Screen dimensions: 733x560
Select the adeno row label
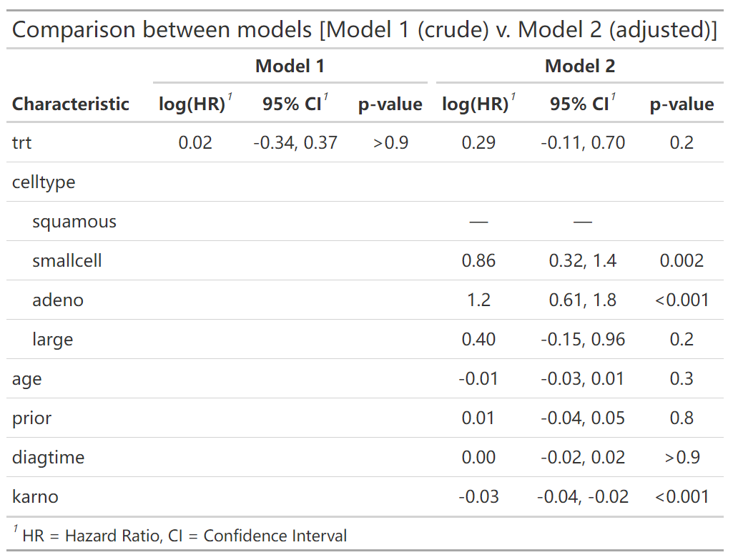tap(58, 300)
